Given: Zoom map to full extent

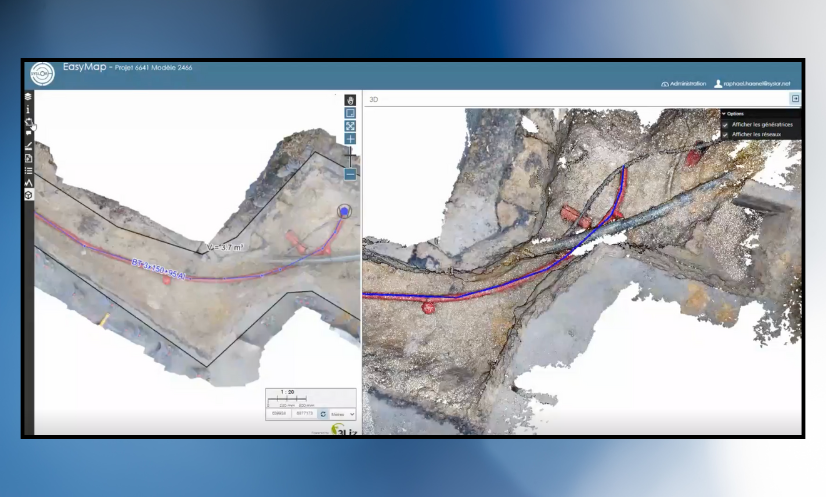Looking at the screenshot, I should (351, 126).
